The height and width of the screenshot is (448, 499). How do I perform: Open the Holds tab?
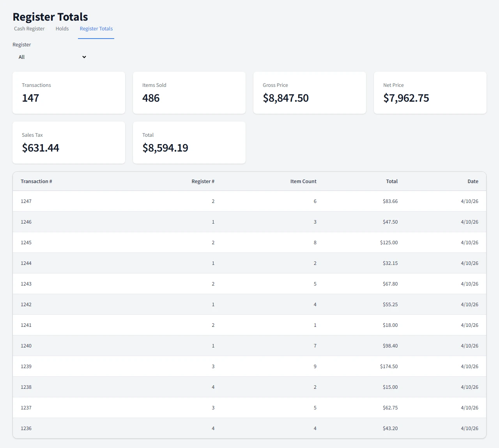(x=62, y=29)
